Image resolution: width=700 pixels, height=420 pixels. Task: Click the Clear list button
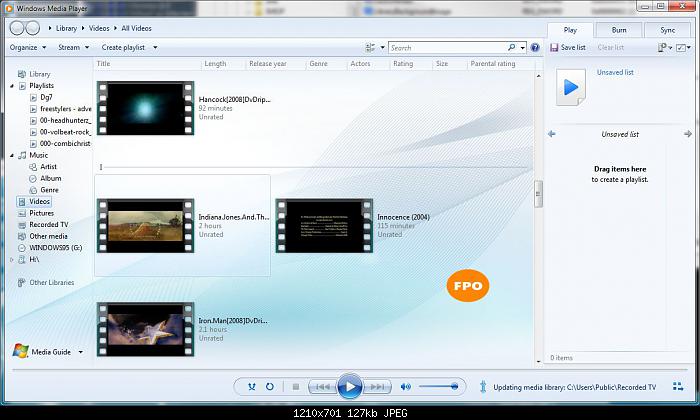point(611,47)
